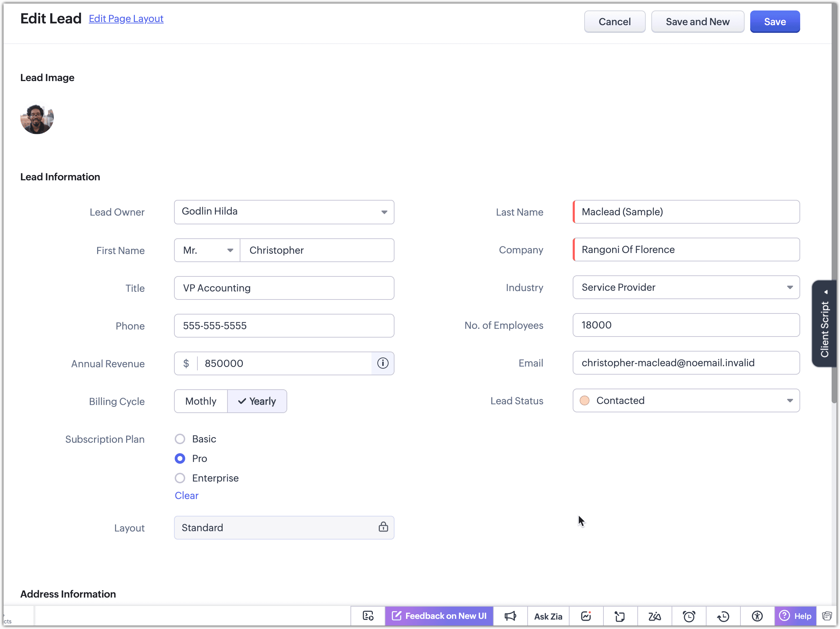Open the sticky notes icon
840x629 pixels.
[x=620, y=616]
